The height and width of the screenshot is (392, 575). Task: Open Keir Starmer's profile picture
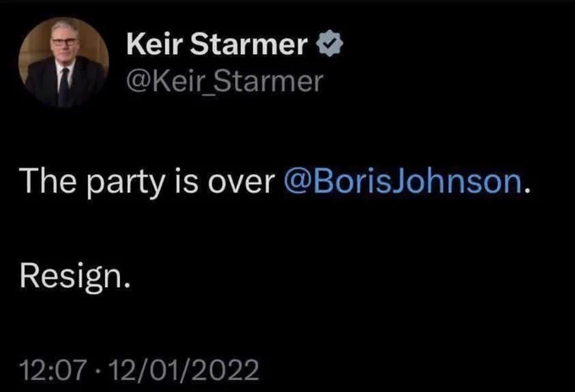pos(63,62)
